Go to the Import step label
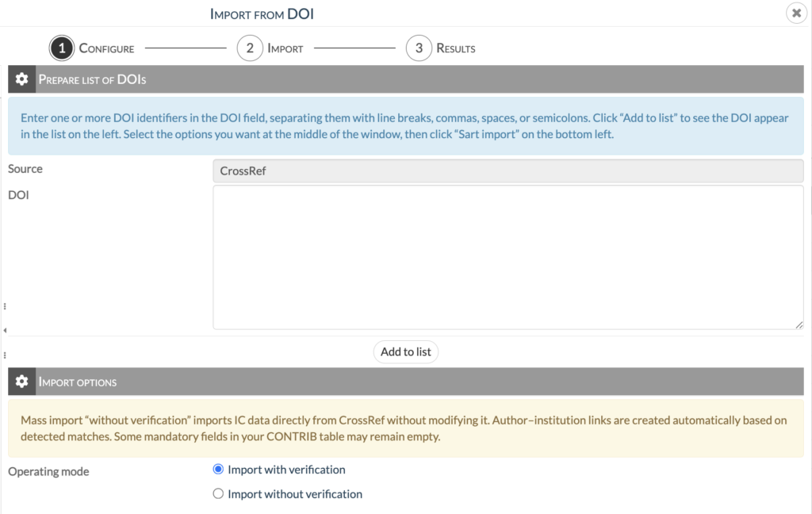This screenshot has width=812, height=514. pos(285,48)
